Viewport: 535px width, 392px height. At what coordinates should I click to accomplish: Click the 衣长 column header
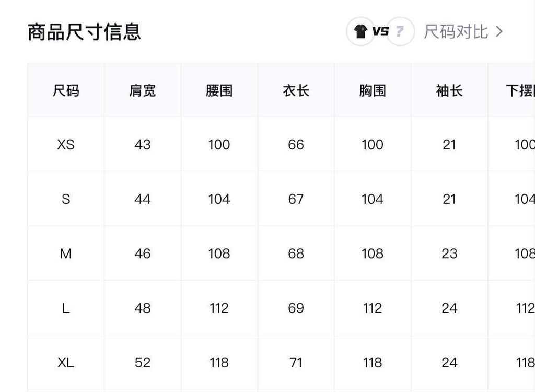tap(296, 91)
